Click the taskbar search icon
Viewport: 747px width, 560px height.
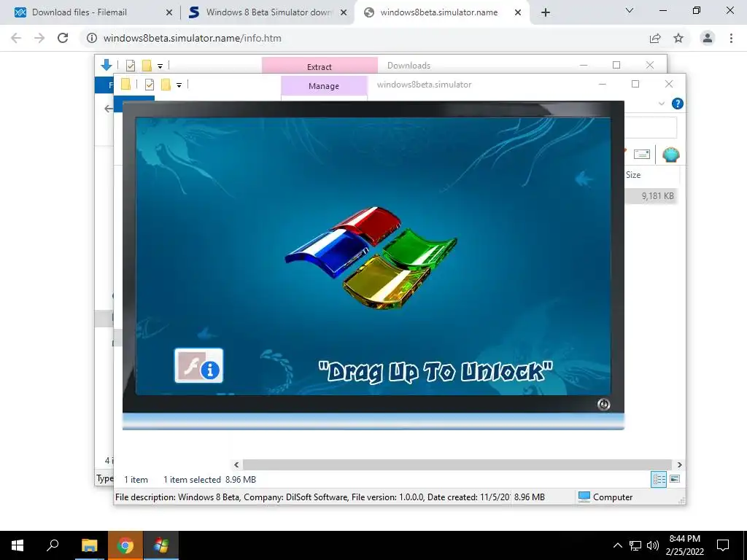(x=53, y=545)
